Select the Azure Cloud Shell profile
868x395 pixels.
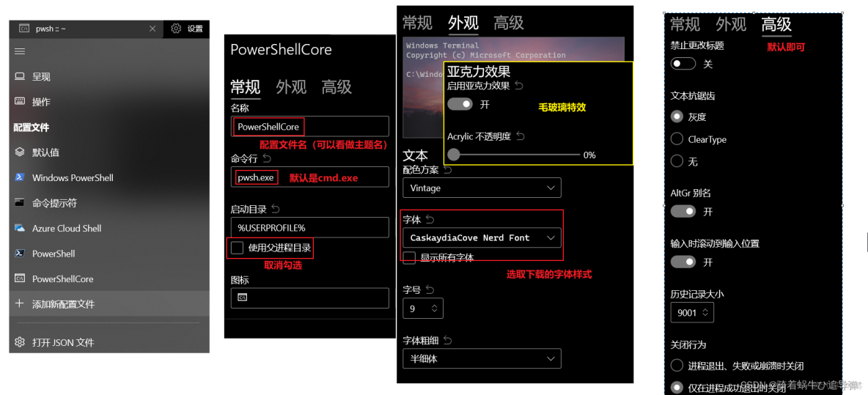(109, 228)
